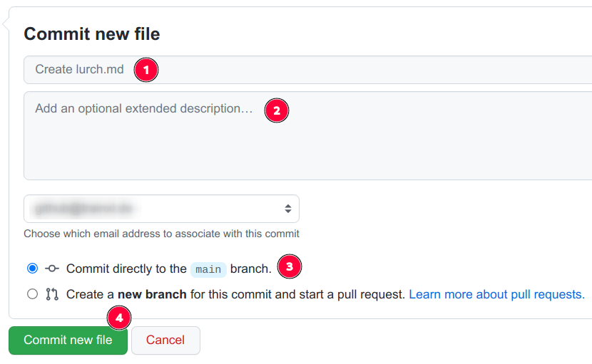Click the "Commit new file" heading

click(92, 33)
